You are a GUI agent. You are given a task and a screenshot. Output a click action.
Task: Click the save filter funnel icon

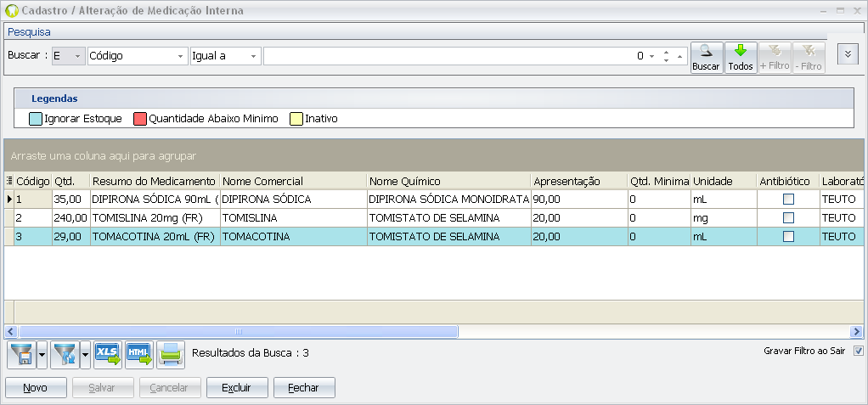(x=21, y=355)
